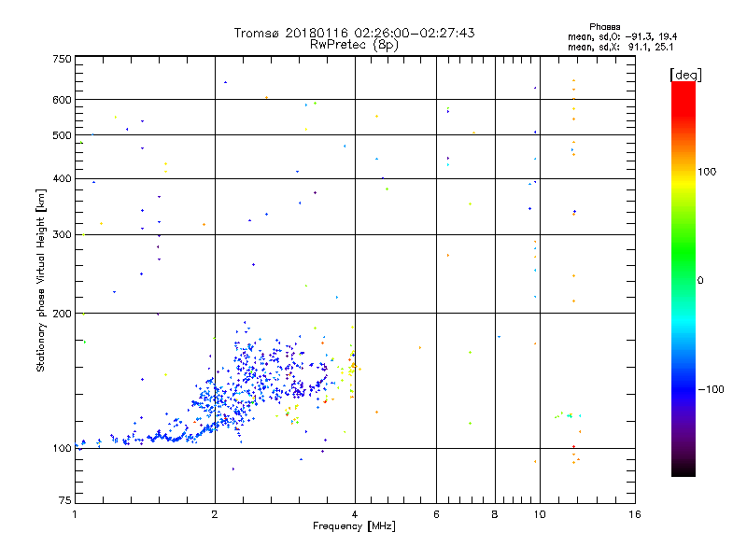Click the colorbar tick label '-100'
Viewport: 747px width, 560px height.
coord(712,389)
